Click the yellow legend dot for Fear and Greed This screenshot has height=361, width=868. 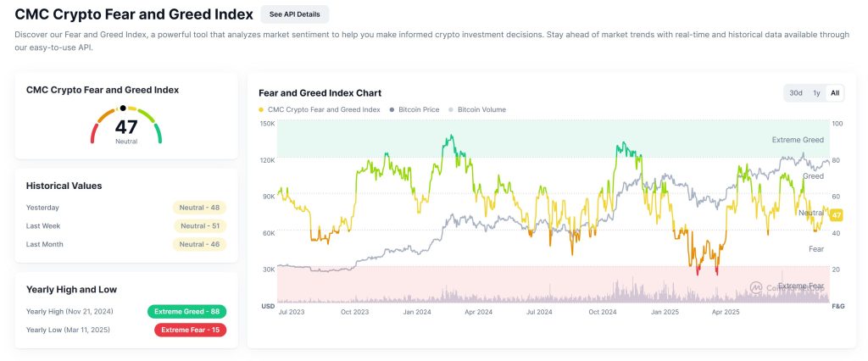[261, 109]
